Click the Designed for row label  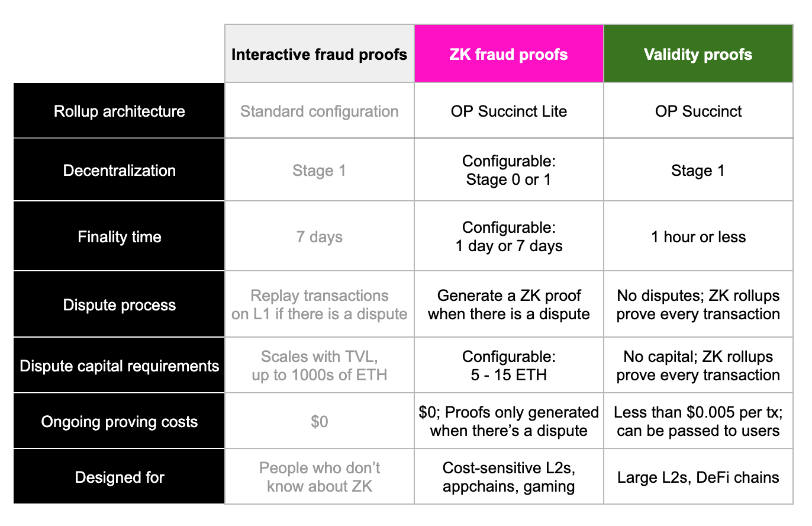(119, 477)
